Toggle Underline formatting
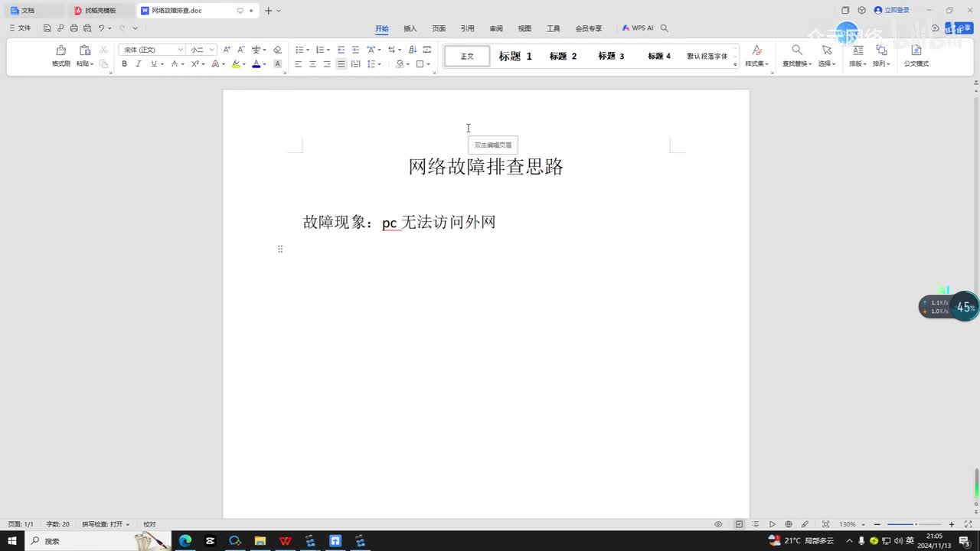The height and width of the screenshot is (551, 980). pyautogui.click(x=153, y=64)
